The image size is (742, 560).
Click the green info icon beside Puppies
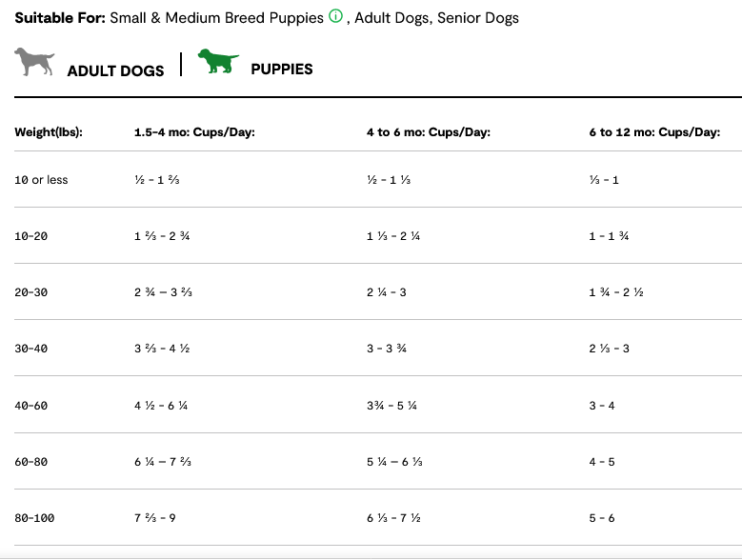[334, 17]
